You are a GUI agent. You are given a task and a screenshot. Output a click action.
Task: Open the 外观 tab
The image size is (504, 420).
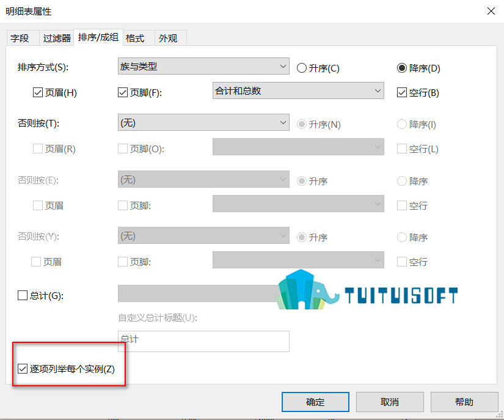coord(170,39)
